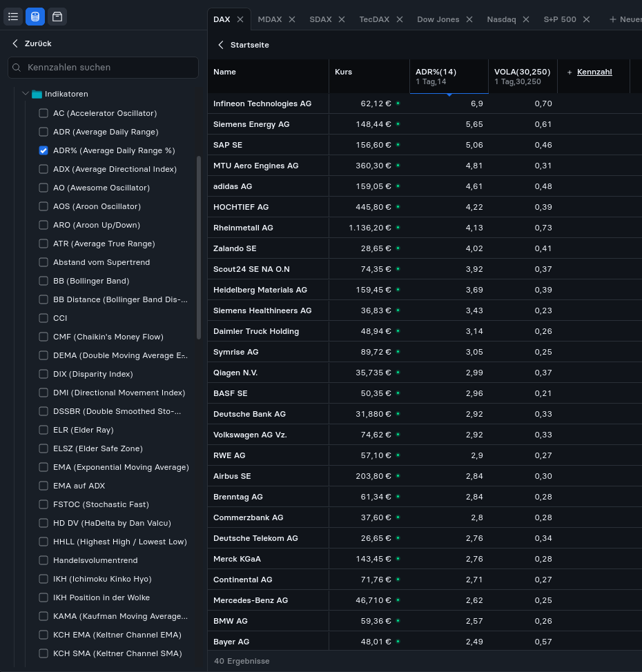Enable Abstand vom Supertrend checkbox
This screenshot has height=672, width=642.
(x=43, y=262)
